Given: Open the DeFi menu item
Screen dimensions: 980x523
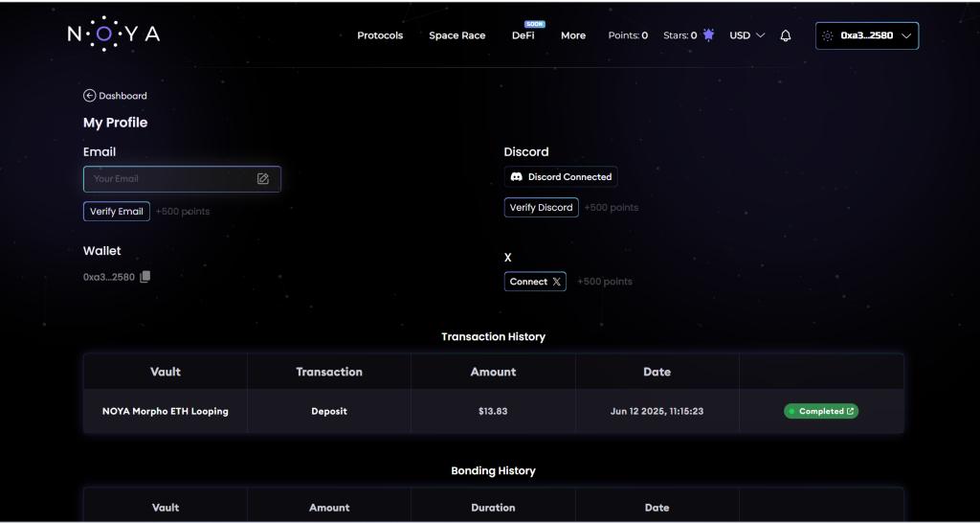Looking at the screenshot, I should pyautogui.click(x=523, y=35).
